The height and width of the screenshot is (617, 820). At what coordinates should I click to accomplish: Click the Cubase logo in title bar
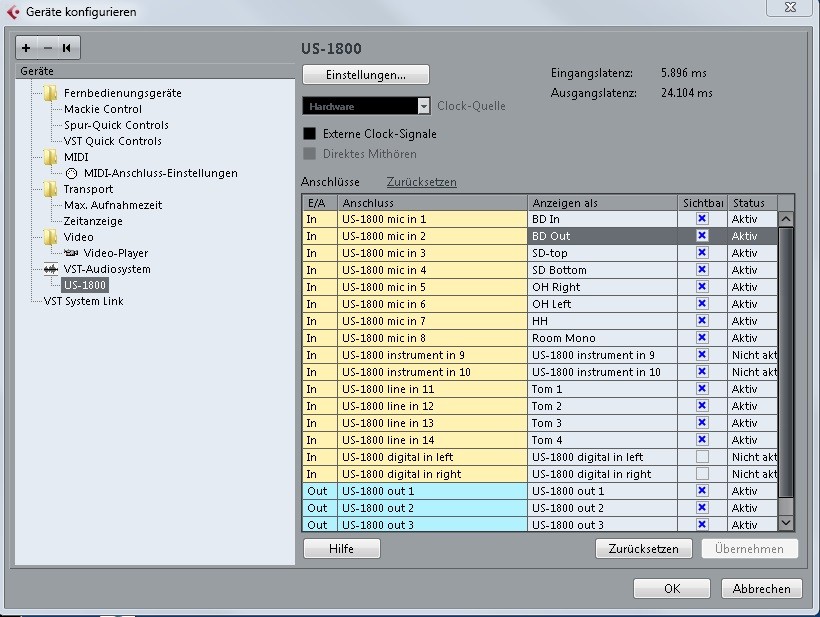[13, 12]
